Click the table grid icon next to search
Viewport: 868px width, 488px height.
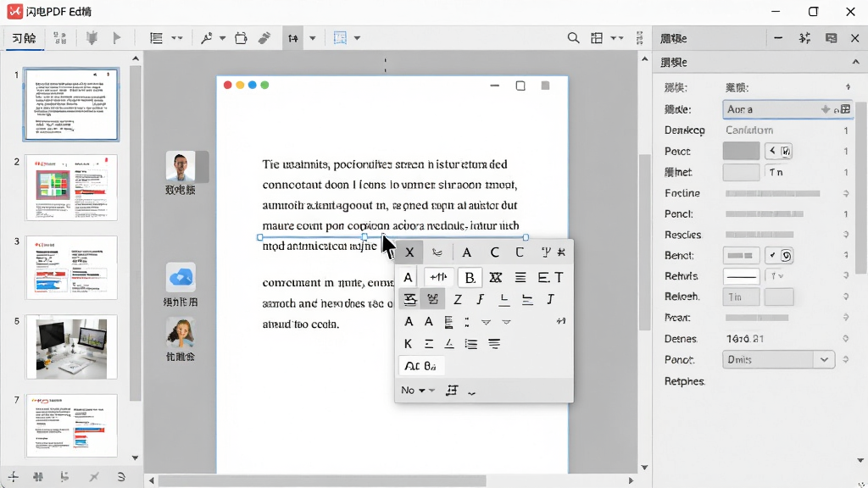[596, 38]
